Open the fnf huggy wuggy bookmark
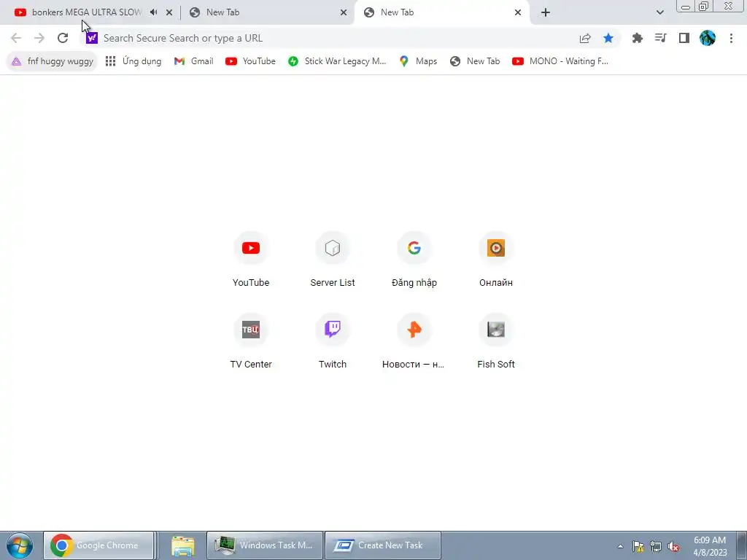The height and width of the screenshot is (560, 747). (x=53, y=61)
